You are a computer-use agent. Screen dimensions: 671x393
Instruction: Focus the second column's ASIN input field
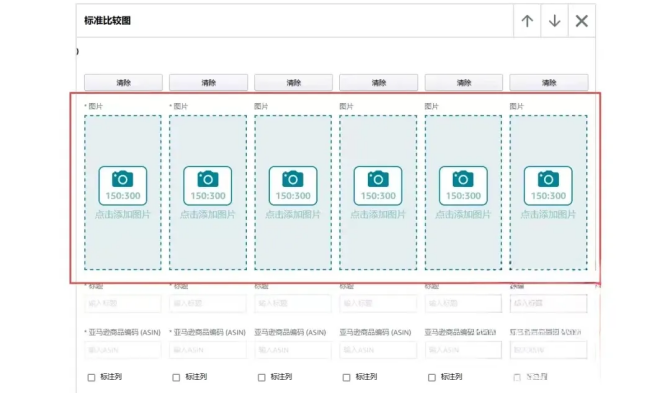click(208, 350)
